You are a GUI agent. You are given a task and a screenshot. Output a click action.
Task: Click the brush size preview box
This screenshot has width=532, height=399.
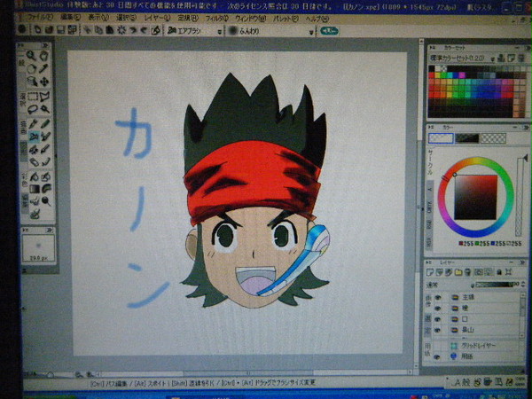click(x=38, y=248)
